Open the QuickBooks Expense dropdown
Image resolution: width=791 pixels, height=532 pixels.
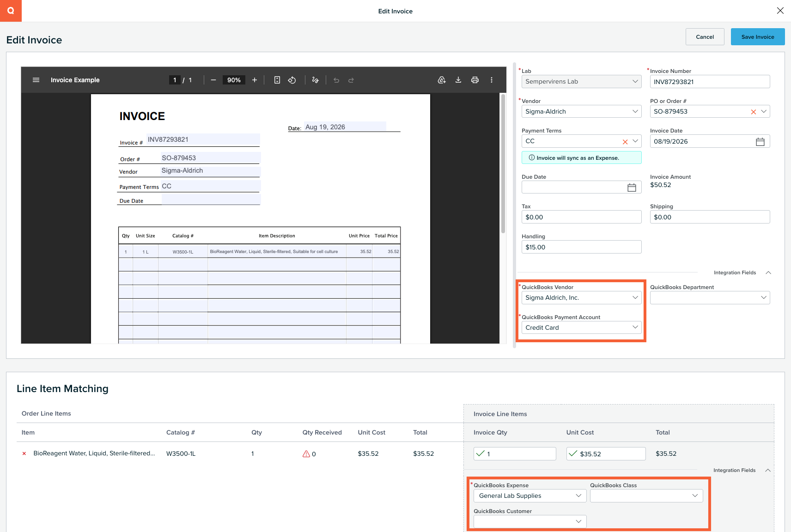pos(530,496)
